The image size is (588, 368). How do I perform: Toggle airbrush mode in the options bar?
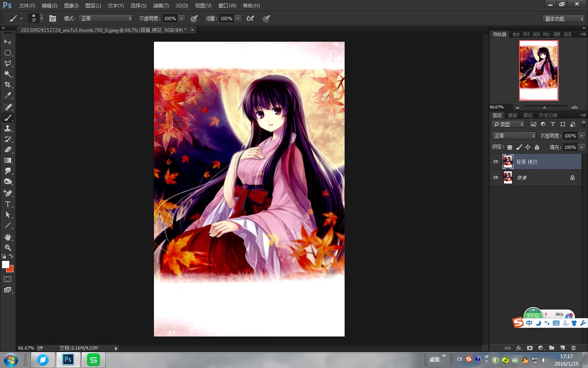[x=250, y=18]
